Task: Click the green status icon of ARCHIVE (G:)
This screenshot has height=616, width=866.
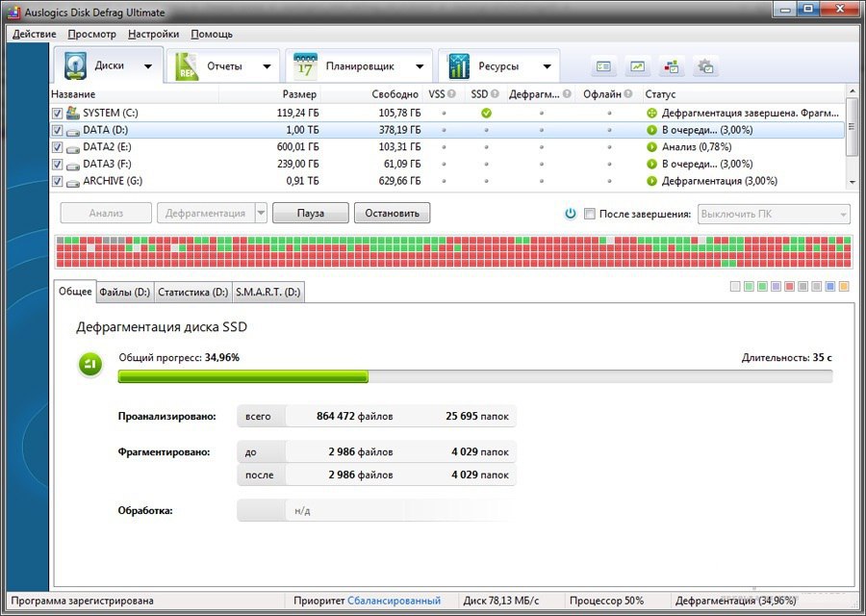Action: tap(651, 181)
